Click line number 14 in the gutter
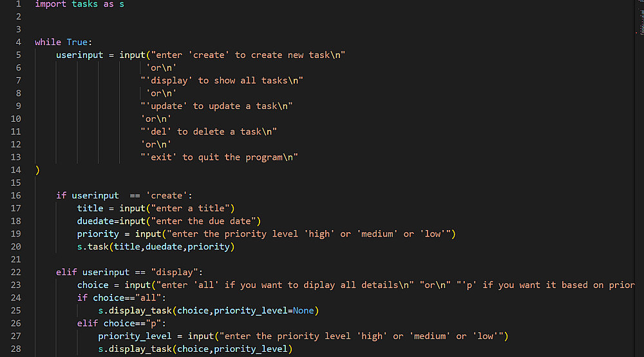The image size is (644, 357). [16, 169]
